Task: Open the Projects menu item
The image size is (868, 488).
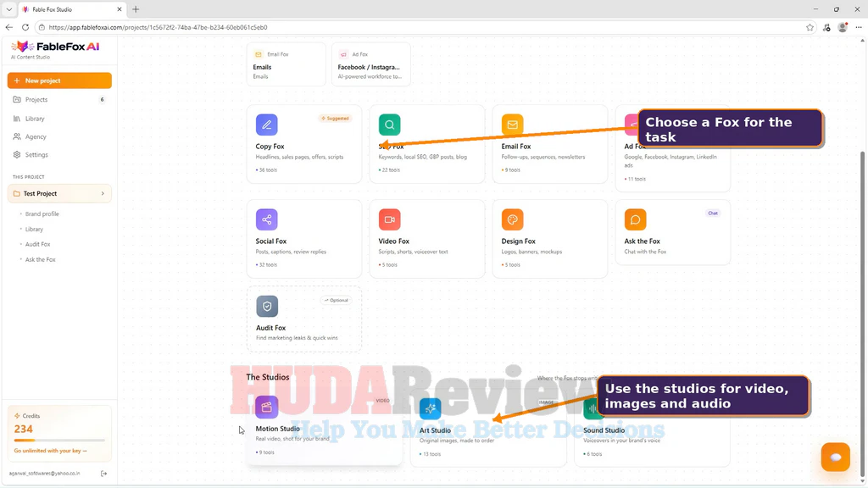Action: point(59,100)
